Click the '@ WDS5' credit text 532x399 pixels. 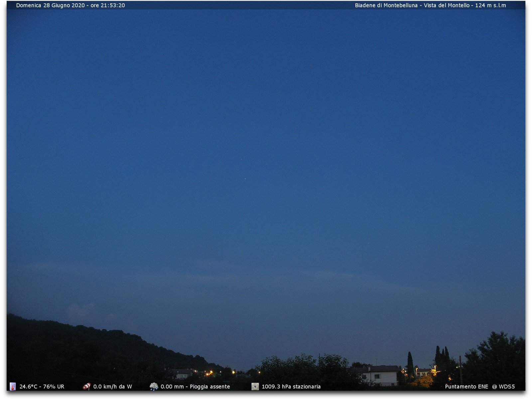(503, 387)
